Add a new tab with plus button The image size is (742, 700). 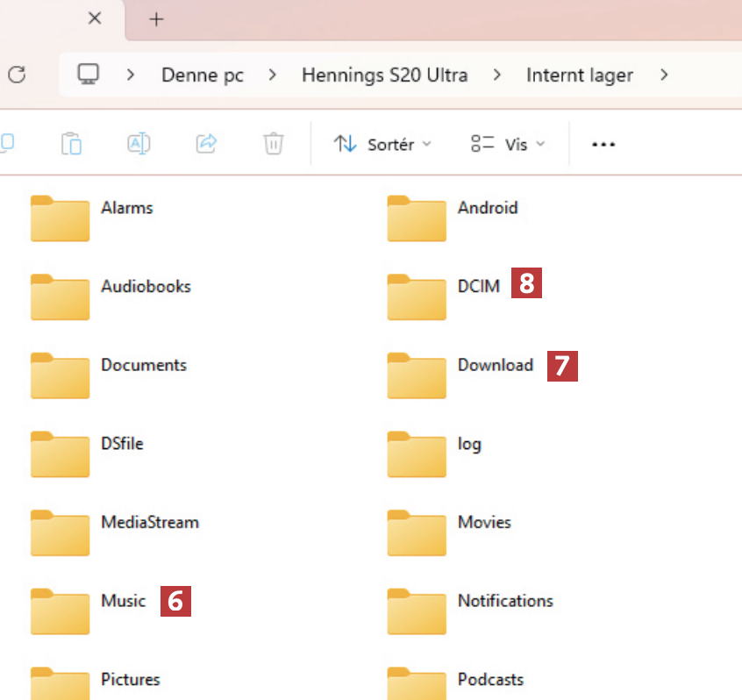point(156,19)
